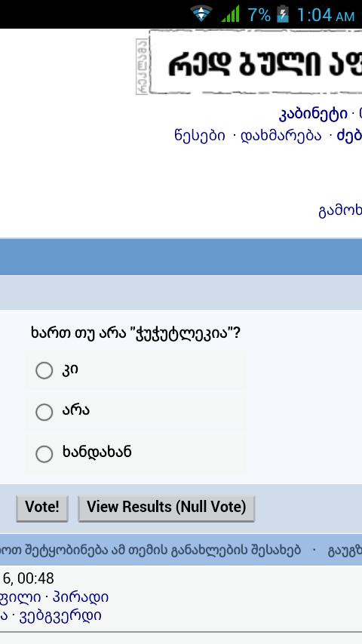Click the small vertical label beside banner
The height and width of the screenshot is (644, 362).
click(x=142, y=66)
